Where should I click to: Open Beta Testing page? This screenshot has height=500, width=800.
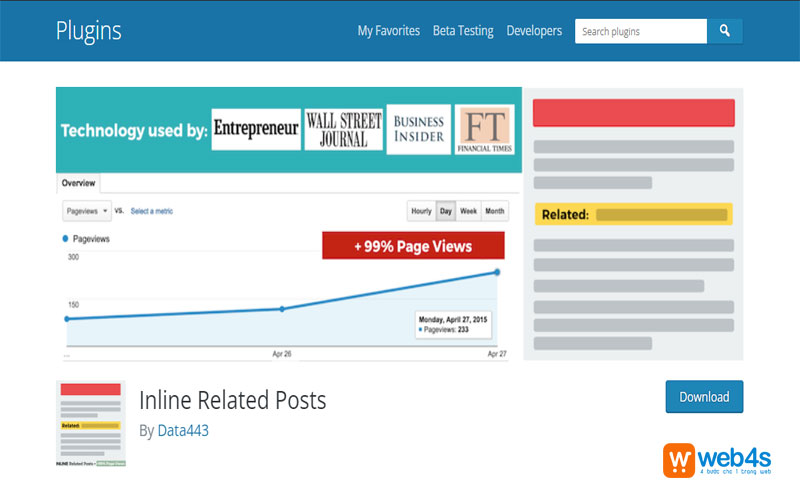pyautogui.click(x=463, y=31)
